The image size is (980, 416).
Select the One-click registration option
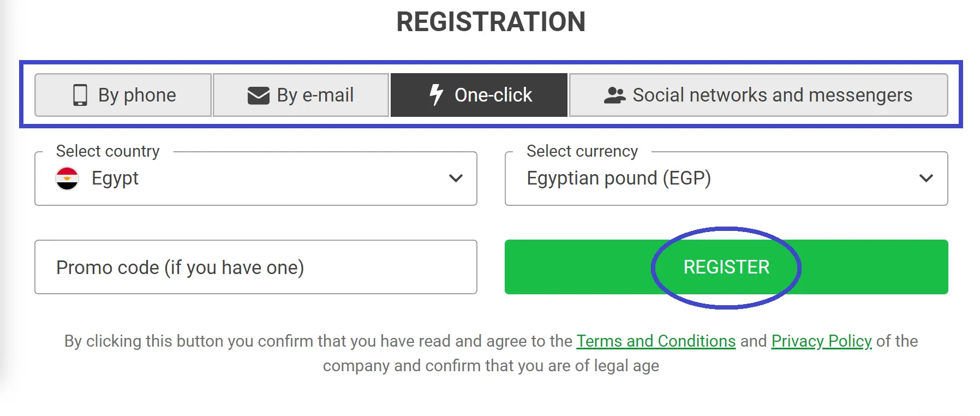click(x=478, y=95)
